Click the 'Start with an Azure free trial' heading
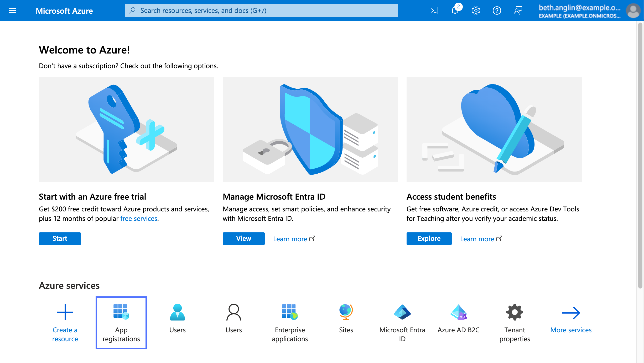 click(x=92, y=196)
